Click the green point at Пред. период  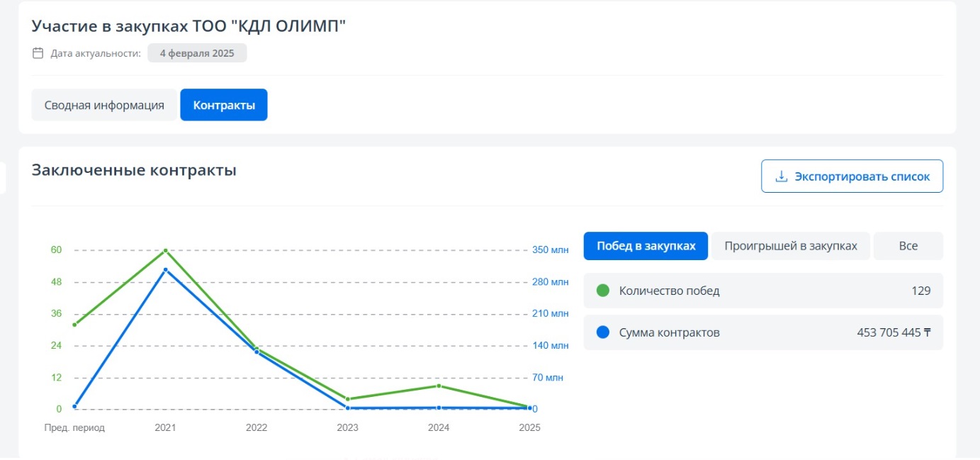[74, 325]
